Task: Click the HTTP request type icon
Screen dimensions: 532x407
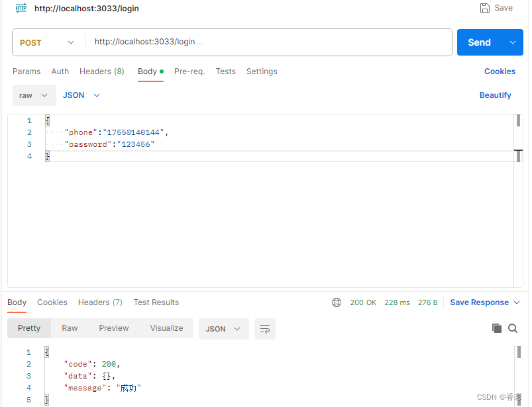Action: [21, 8]
